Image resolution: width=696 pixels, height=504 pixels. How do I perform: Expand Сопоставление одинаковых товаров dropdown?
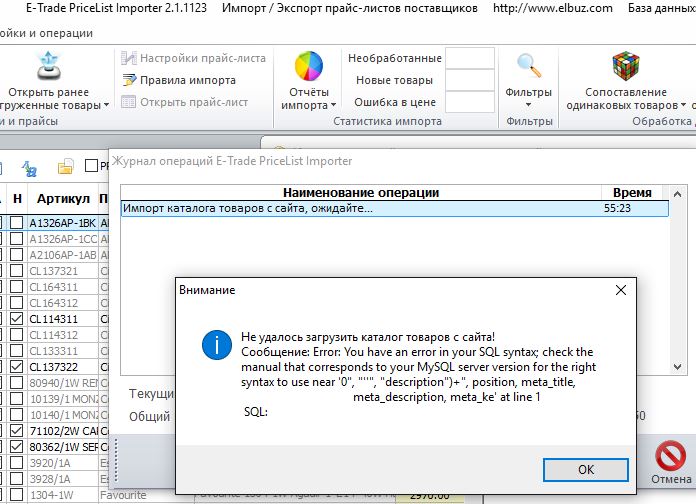(x=683, y=105)
